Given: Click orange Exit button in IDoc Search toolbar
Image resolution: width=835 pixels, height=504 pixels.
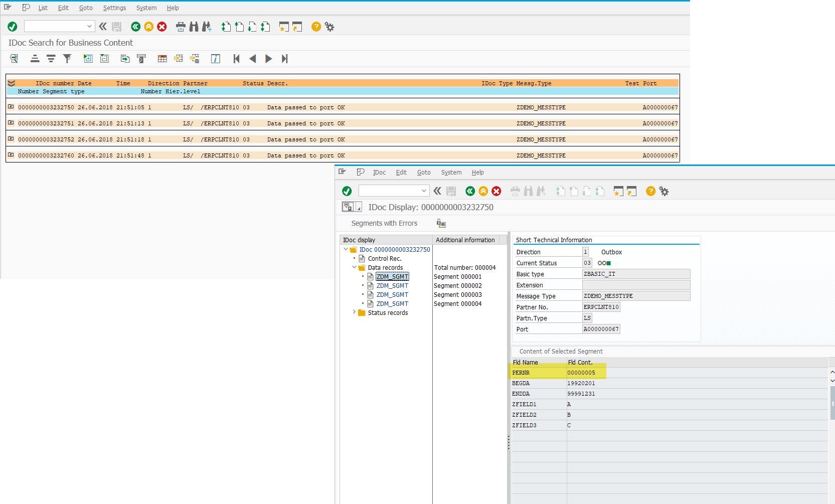Looking at the screenshot, I should [x=149, y=27].
